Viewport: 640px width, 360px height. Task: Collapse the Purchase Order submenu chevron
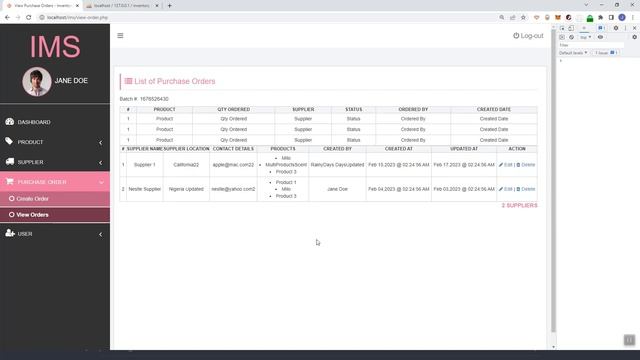[101, 182]
